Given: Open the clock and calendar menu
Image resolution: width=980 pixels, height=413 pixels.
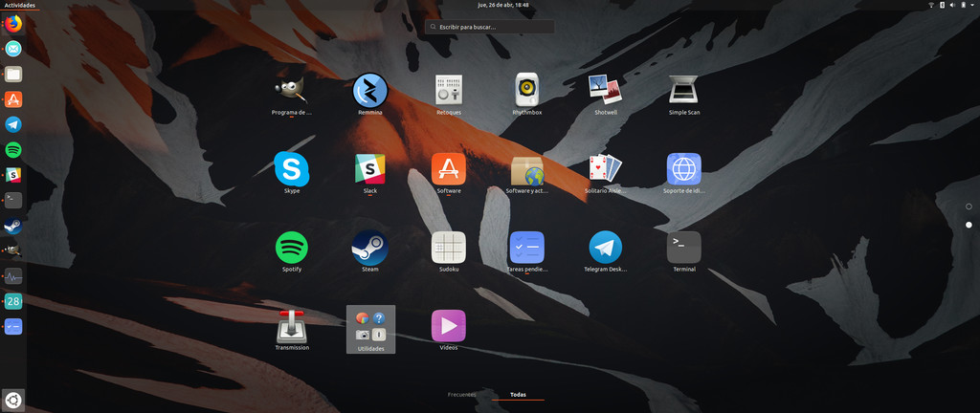Looking at the screenshot, I should pos(503,5).
